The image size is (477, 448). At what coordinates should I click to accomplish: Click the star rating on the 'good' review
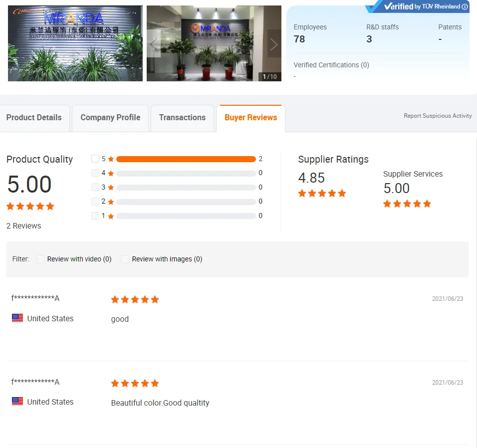(135, 299)
